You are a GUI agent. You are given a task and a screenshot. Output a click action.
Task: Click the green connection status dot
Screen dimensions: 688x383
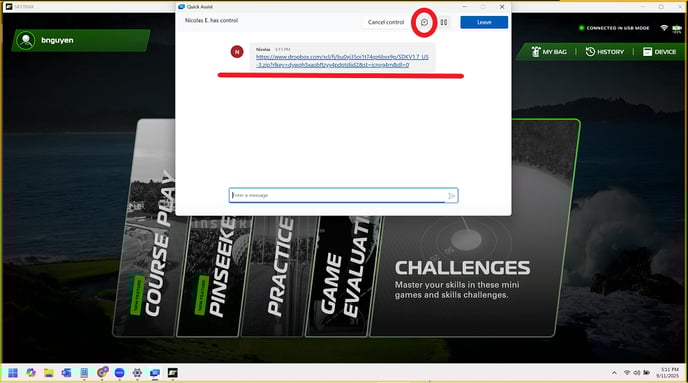[x=581, y=28]
